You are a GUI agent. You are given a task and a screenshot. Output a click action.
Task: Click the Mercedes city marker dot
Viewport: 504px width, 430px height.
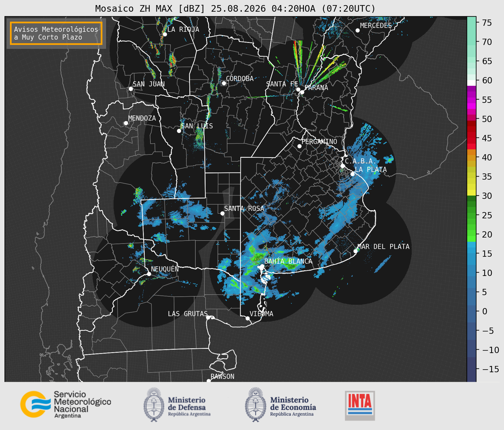358,31
